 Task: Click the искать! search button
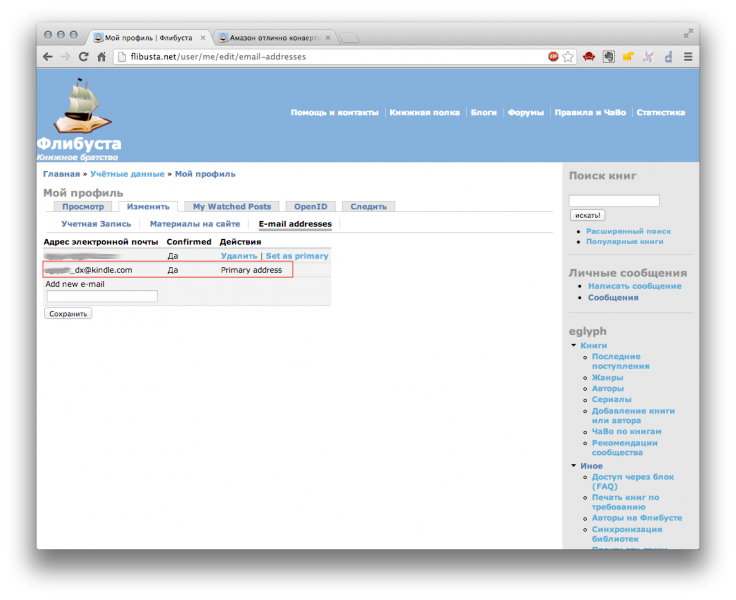pos(587,215)
